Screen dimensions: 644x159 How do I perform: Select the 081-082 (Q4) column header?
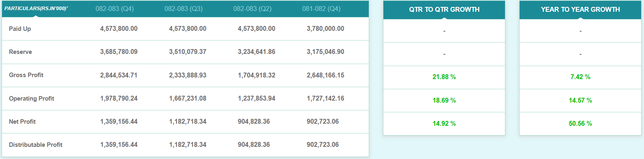[x=321, y=9]
